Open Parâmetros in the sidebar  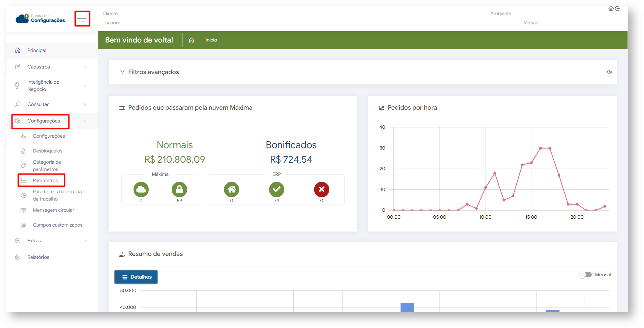45,180
